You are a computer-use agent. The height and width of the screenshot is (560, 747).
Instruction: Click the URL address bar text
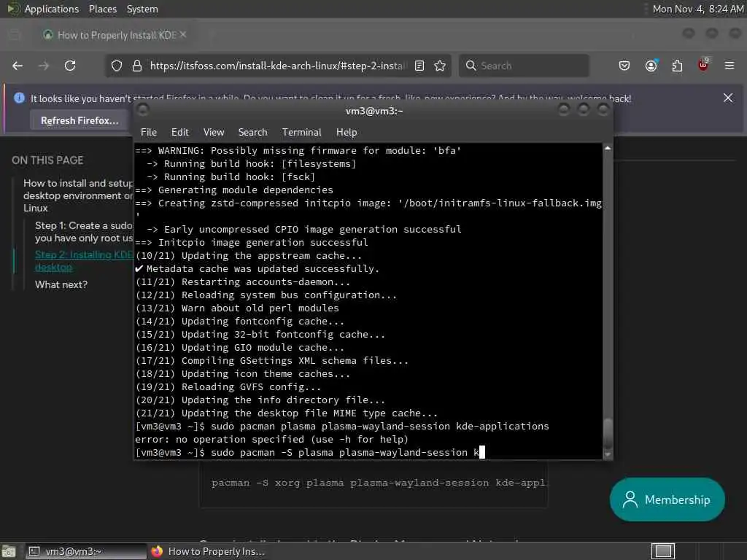click(278, 66)
